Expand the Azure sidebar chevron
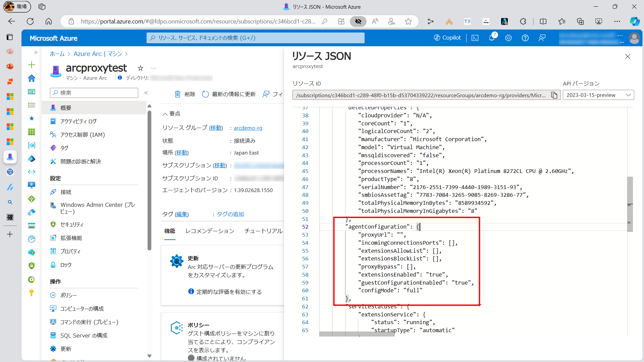644x362 pixels. tap(36, 52)
